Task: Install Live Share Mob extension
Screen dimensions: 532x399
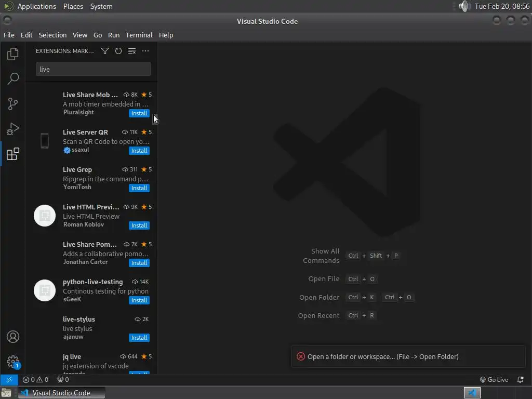Action: pyautogui.click(x=139, y=113)
